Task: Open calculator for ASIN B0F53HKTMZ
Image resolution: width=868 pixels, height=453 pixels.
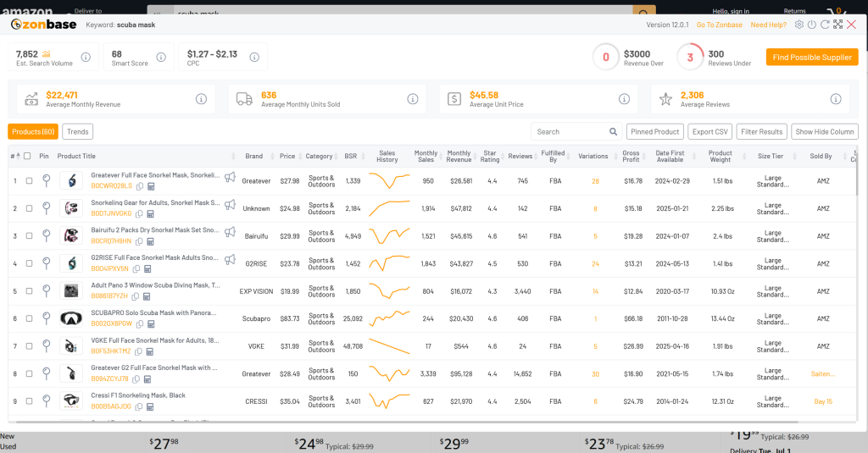Action: [149, 351]
